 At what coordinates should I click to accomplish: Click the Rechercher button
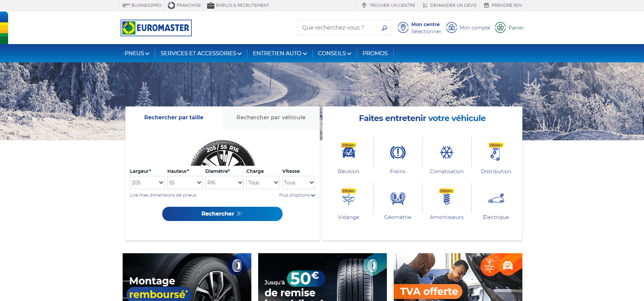pos(222,214)
